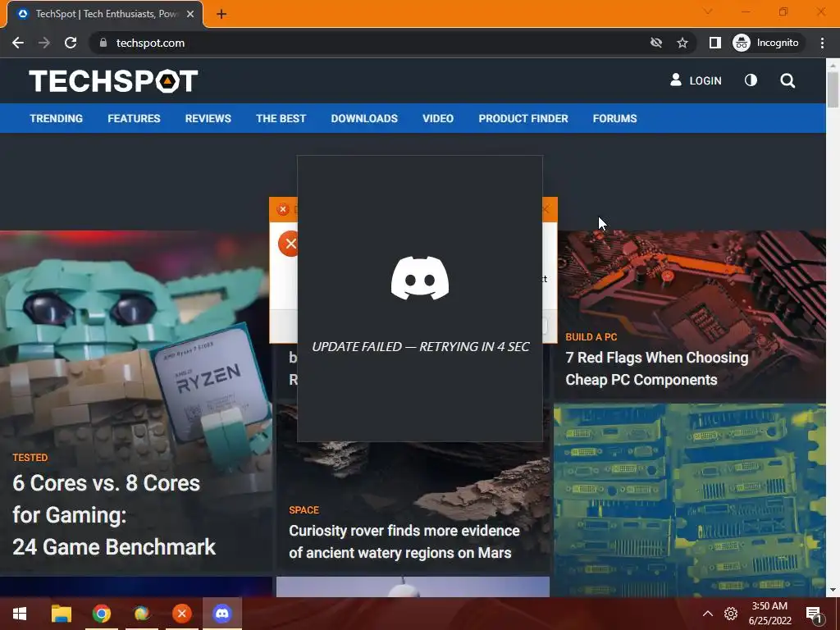
Task: Click the scrollbar down arrow
Action: [833, 590]
